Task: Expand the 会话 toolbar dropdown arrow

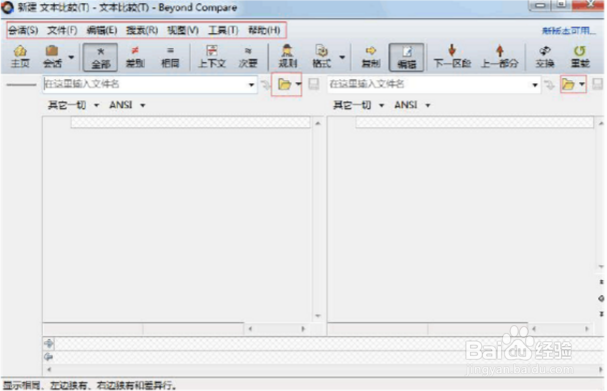Action: 71,57
